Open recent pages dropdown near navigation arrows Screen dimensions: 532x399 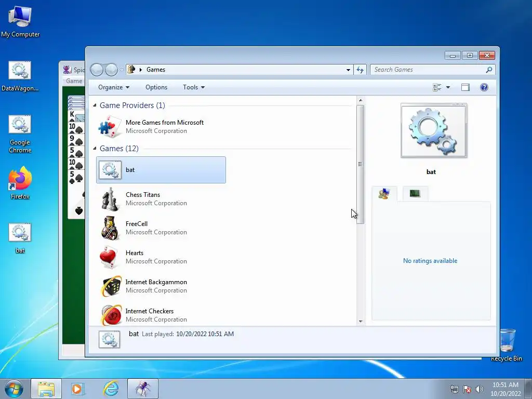tap(122, 70)
